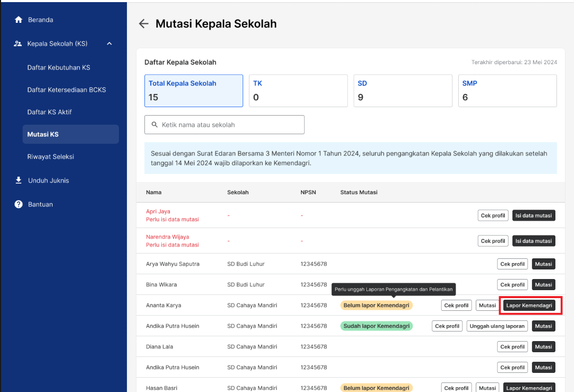This screenshot has width=574, height=392.
Task: Click the Kepala Sekolah people icon
Action: point(18,43)
